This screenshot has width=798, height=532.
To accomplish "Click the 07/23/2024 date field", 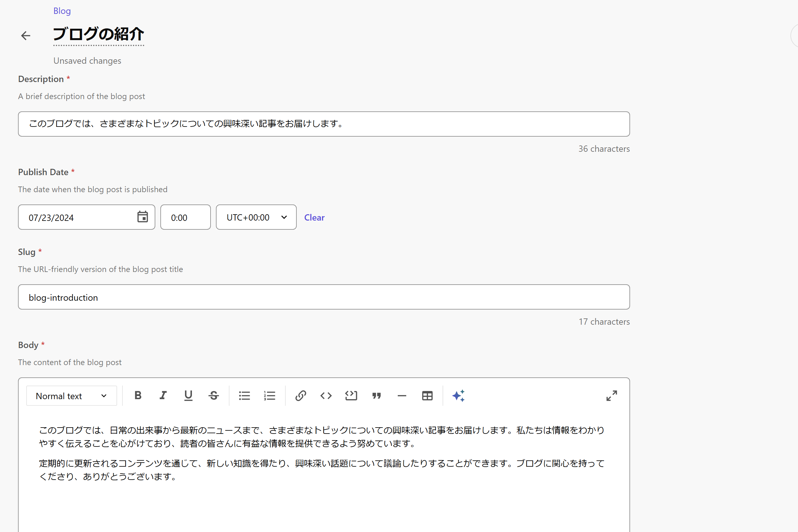I will point(86,217).
